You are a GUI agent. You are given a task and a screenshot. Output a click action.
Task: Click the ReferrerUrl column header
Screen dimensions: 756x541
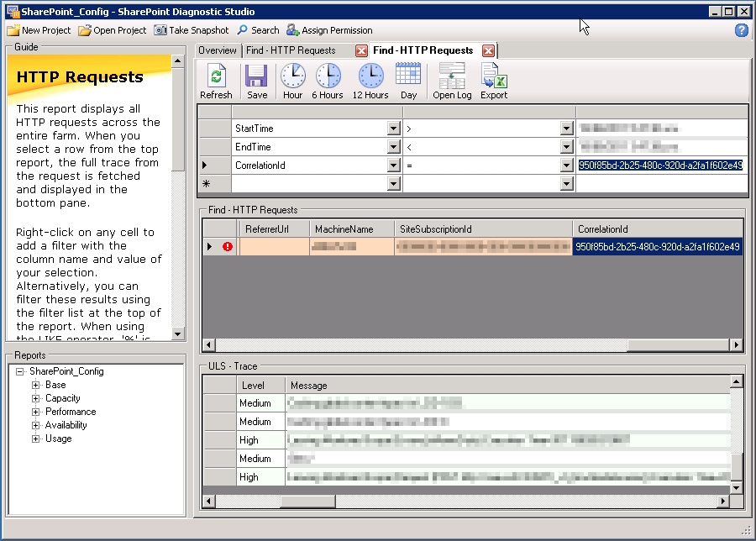(x=273, y=229)
